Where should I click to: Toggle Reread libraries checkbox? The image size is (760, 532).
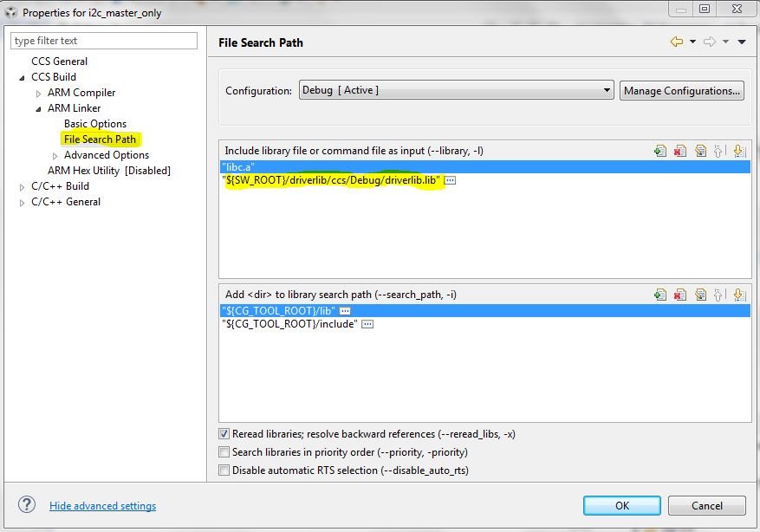tap(224, 433)
